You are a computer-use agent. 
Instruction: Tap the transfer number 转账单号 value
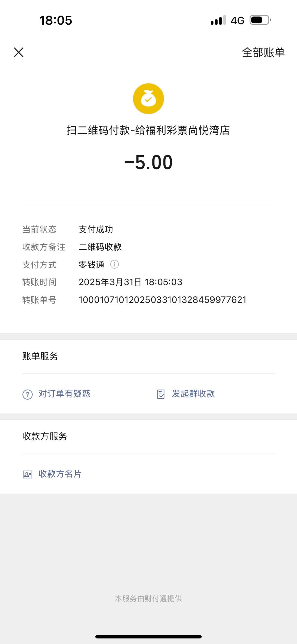click(163, 300)
